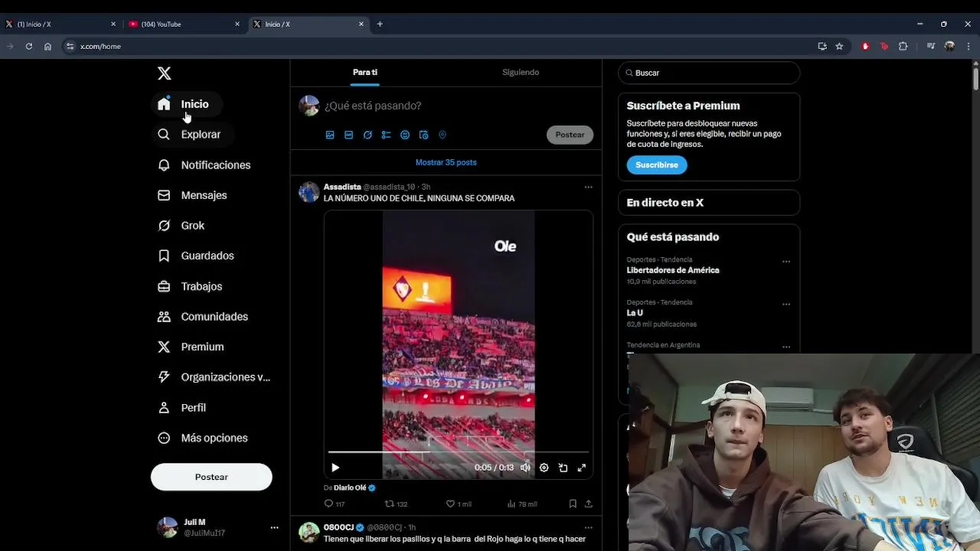Share the Assadista post
Screen dimensions: 980x551
[588, 504]
